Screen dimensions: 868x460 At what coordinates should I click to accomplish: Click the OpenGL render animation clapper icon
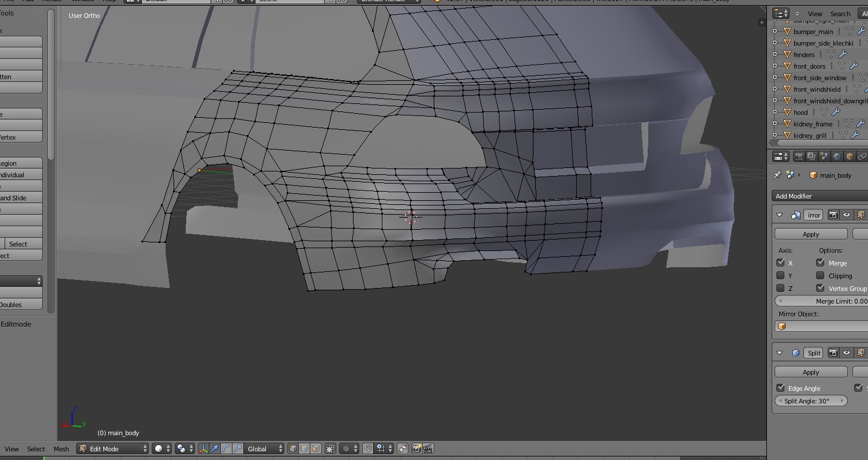[x=429, y=448]
